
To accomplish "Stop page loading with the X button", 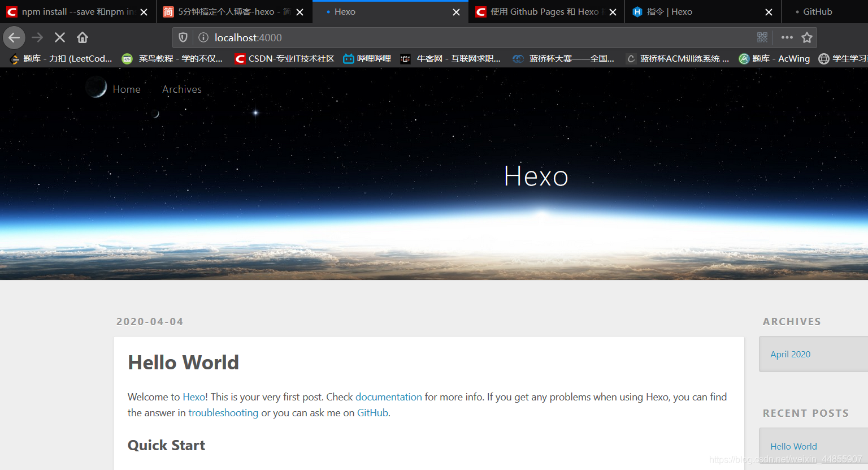I will (x=60, y=37).
